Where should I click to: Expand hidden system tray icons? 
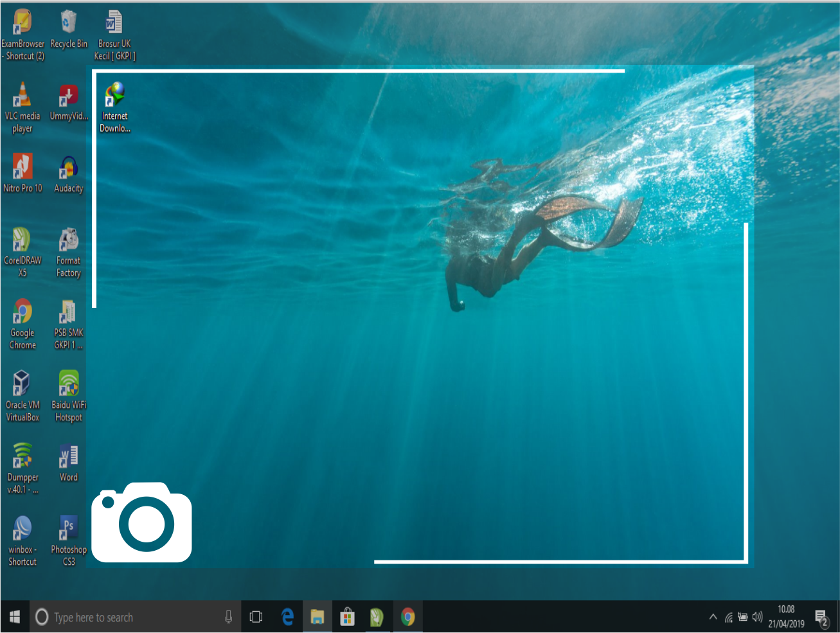[713, 616]
